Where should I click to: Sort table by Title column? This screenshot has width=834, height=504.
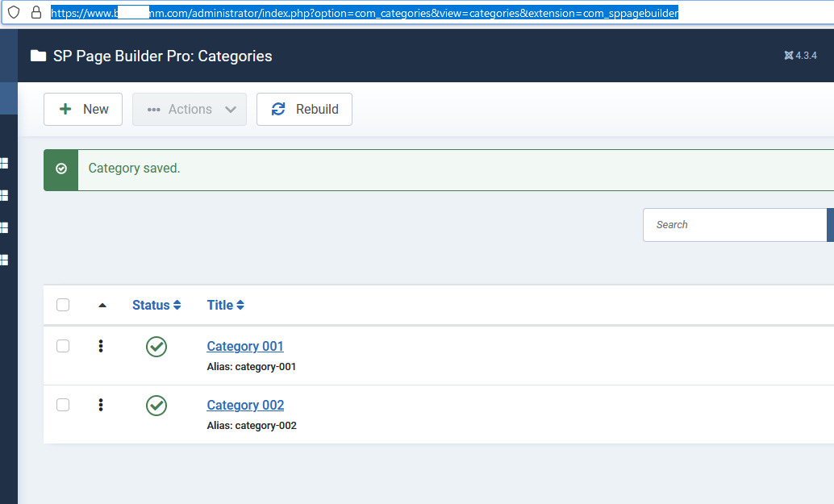click(225, 305)
